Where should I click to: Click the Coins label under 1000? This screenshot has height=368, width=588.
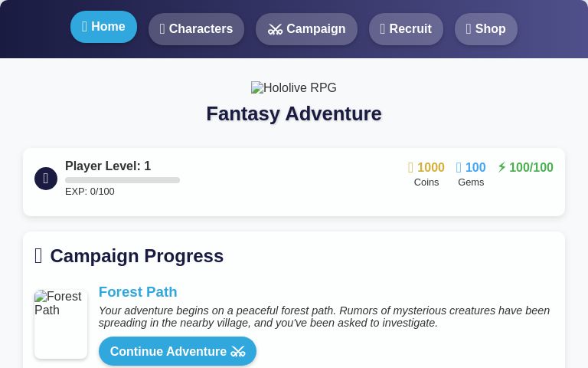426,182
